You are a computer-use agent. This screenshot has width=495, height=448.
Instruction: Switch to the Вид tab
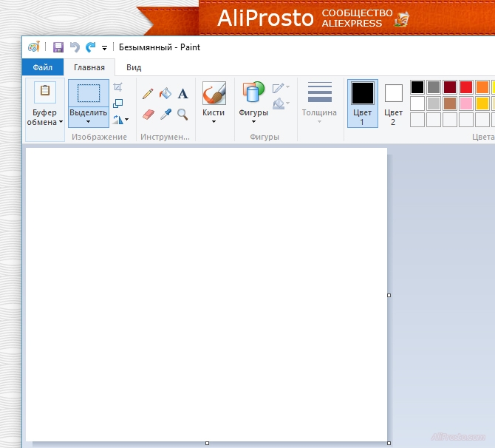[134, 67]
